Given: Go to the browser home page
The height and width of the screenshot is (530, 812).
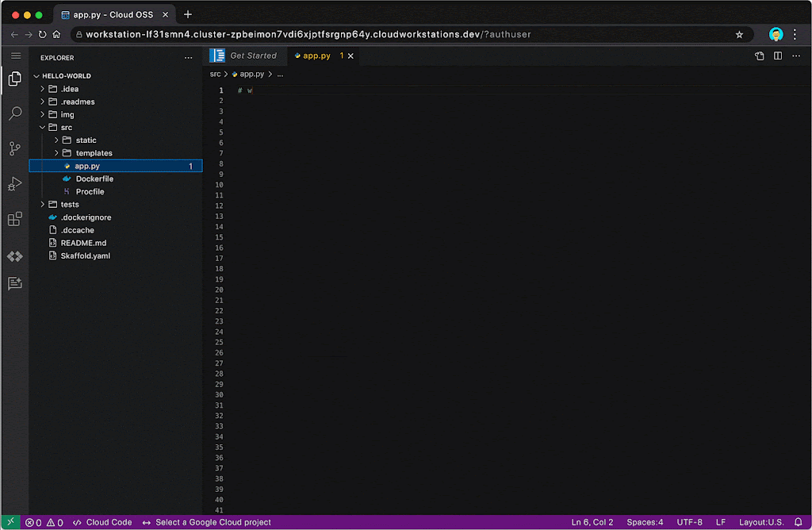Looking at the screenshot, I should 56,35.
